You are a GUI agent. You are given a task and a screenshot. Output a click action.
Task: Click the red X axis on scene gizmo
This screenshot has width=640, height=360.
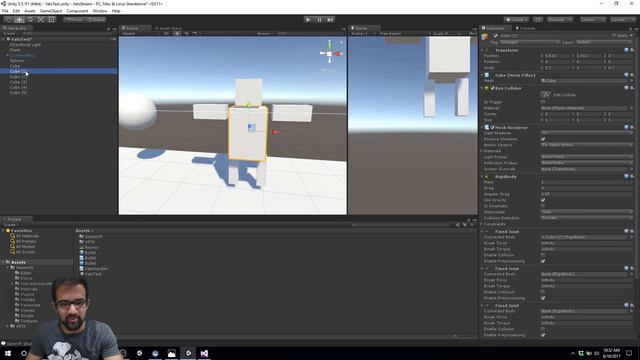[338, 53]
